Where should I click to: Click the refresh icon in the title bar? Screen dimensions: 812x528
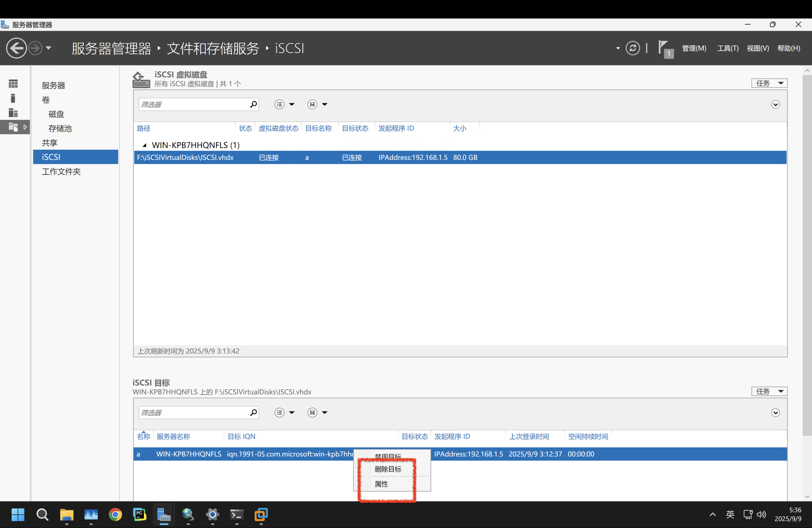[x=632, y=48]
